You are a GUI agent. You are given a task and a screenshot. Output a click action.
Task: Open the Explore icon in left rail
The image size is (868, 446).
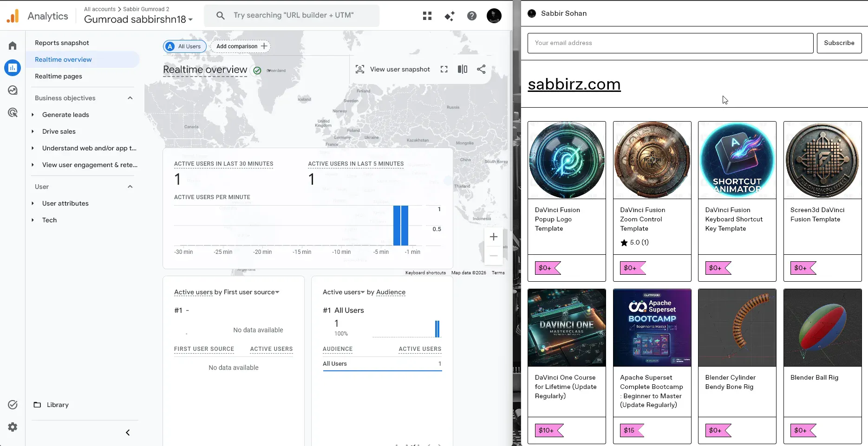click(x=13, y=90)
